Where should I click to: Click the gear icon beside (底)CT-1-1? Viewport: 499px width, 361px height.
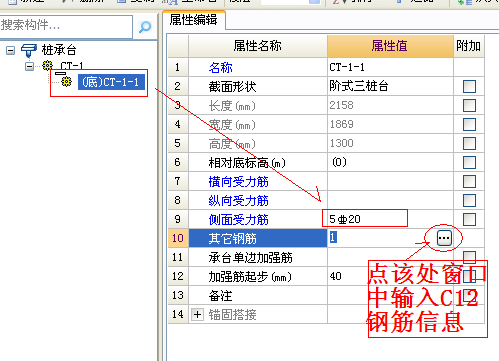click(x=66, y=82)
